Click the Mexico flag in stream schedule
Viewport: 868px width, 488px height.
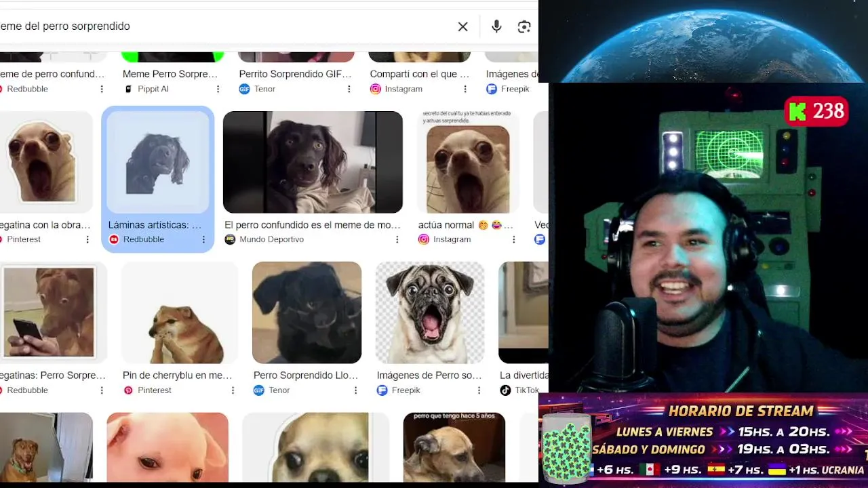[650, 470]
